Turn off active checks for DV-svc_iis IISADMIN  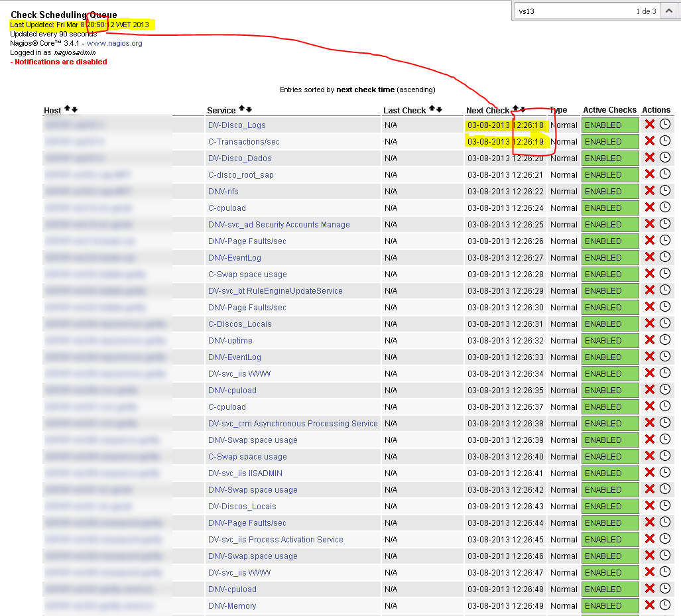(x=649, y=473)
